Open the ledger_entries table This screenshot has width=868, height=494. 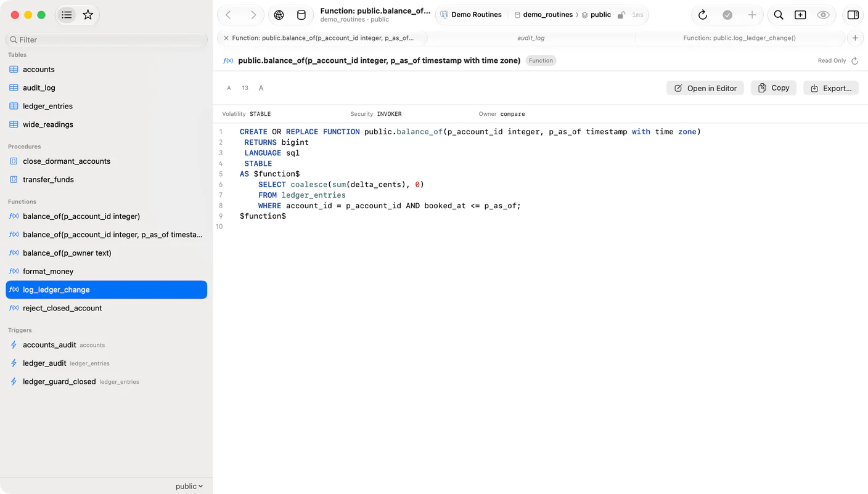click(107, 106)
